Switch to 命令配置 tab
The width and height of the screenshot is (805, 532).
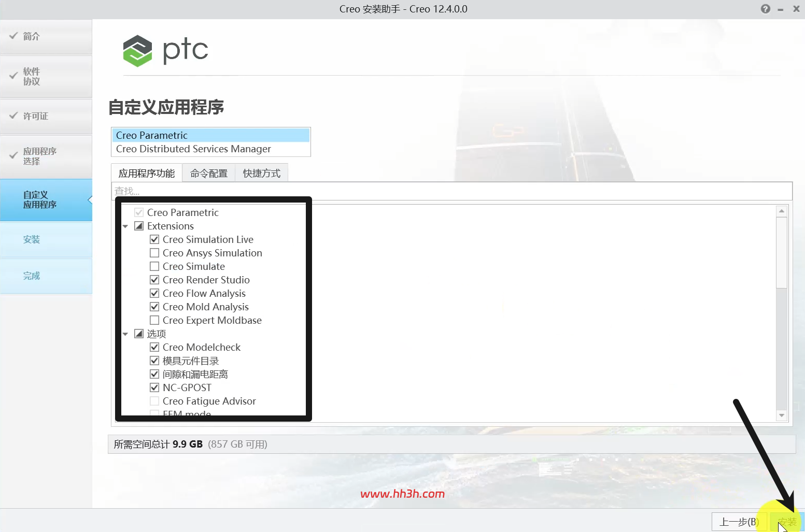(209, 173)
